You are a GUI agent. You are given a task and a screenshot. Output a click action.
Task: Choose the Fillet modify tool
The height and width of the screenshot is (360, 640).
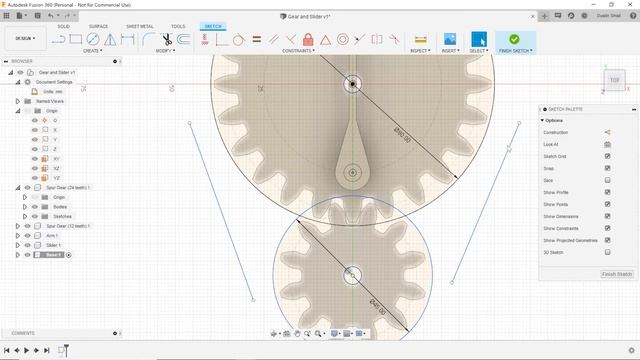pos(149,39)
